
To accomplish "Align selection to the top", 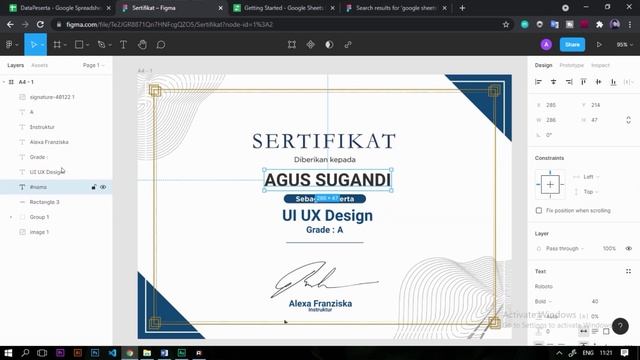I will coord(584,82).
